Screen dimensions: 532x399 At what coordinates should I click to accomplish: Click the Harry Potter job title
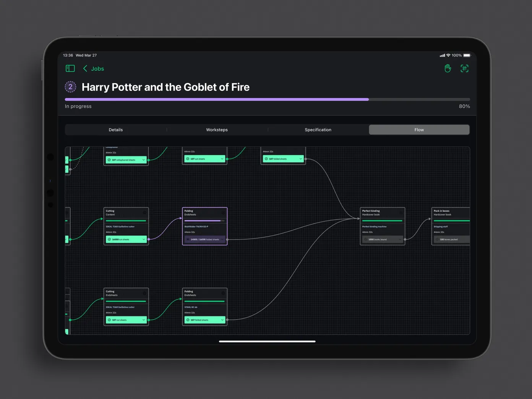[x=165, y=87]
